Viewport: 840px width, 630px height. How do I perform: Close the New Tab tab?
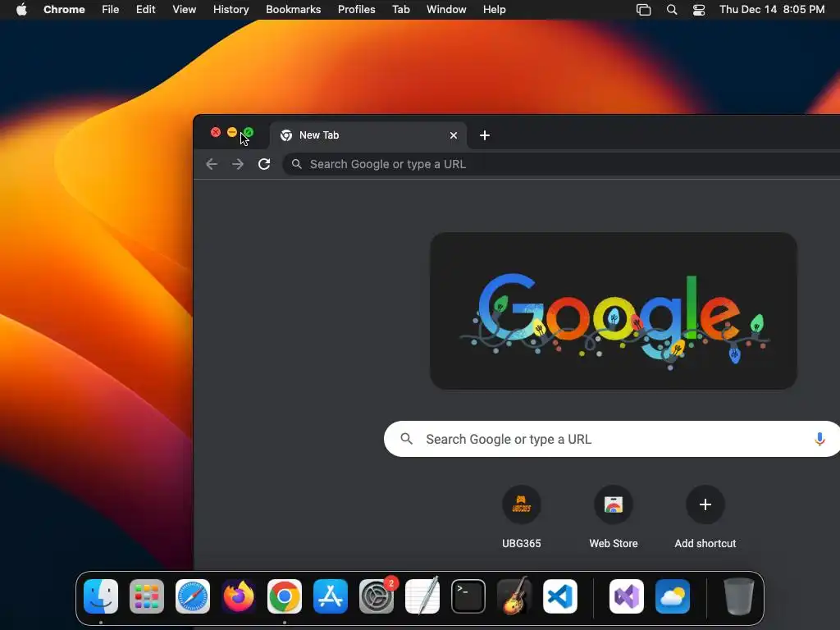coord(454,135)
